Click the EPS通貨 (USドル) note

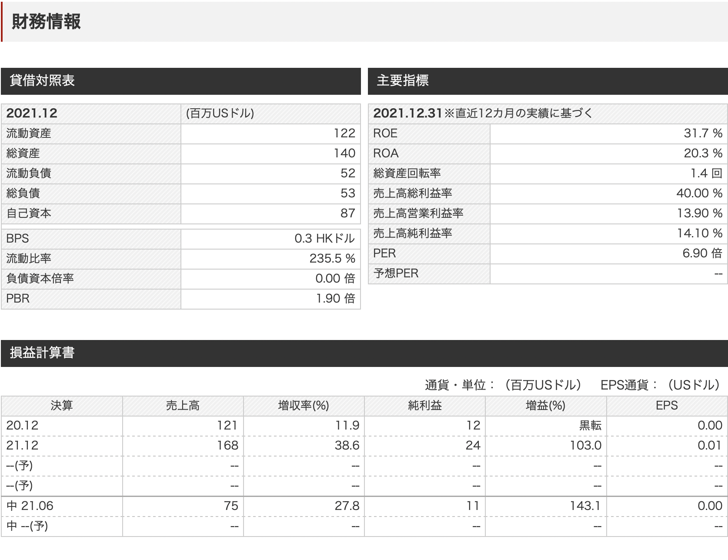click(x=660, y=385)
